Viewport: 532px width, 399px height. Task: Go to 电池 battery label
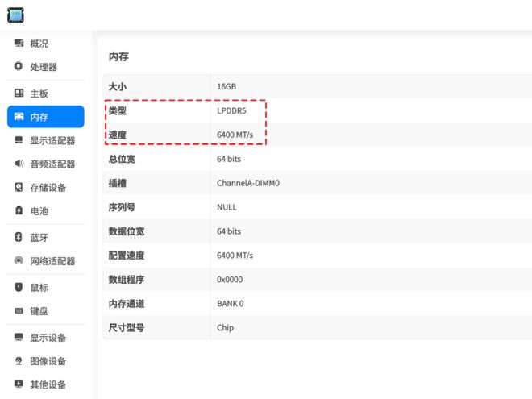pyautogui.click(x=39, y=211)
